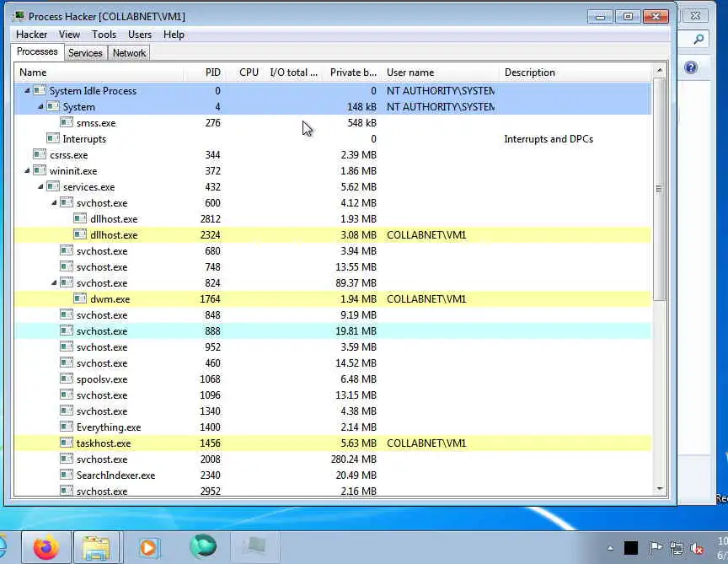The width and height of the screenshot is (728, 564).
Task: Collapse the wininit.exe tree node
Action: point(27,171)
